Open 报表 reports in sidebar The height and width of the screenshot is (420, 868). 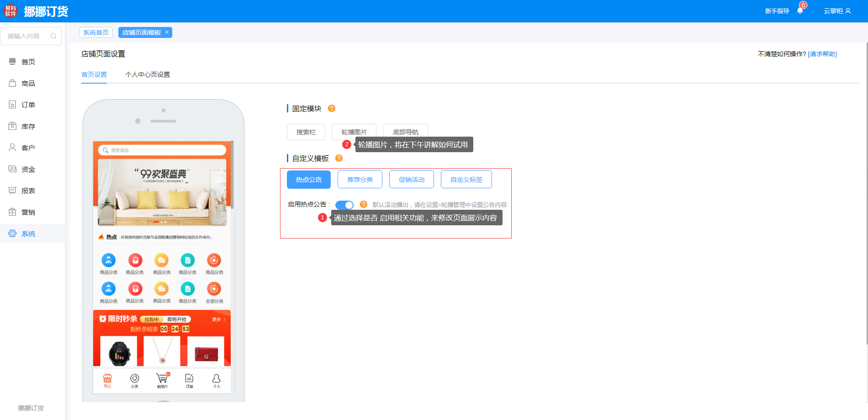(28, 191)
